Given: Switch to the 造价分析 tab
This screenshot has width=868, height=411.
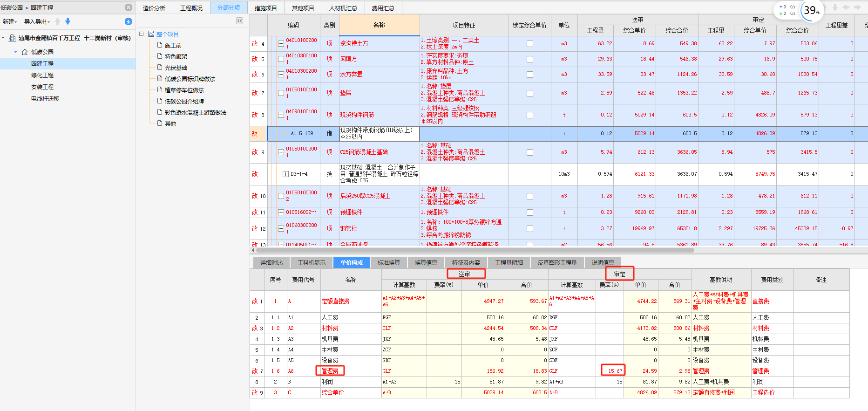Looking at the screenshot, I should 154,8.
